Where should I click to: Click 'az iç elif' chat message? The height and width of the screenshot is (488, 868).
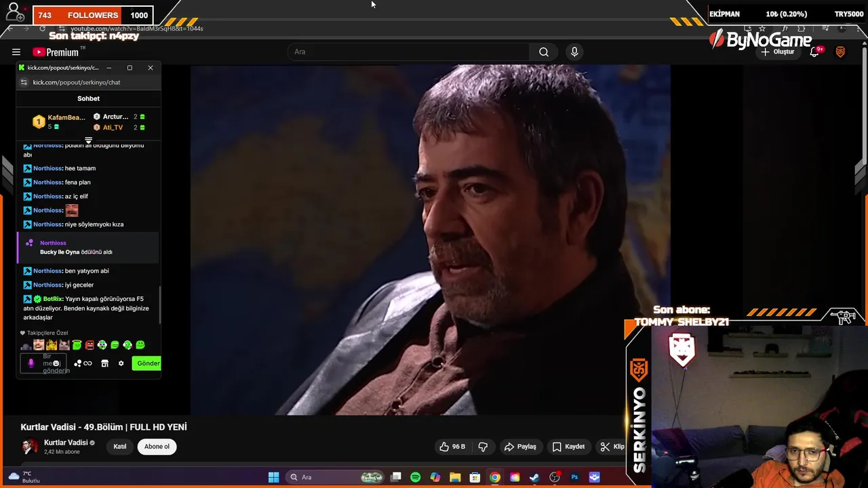[77, 197]
